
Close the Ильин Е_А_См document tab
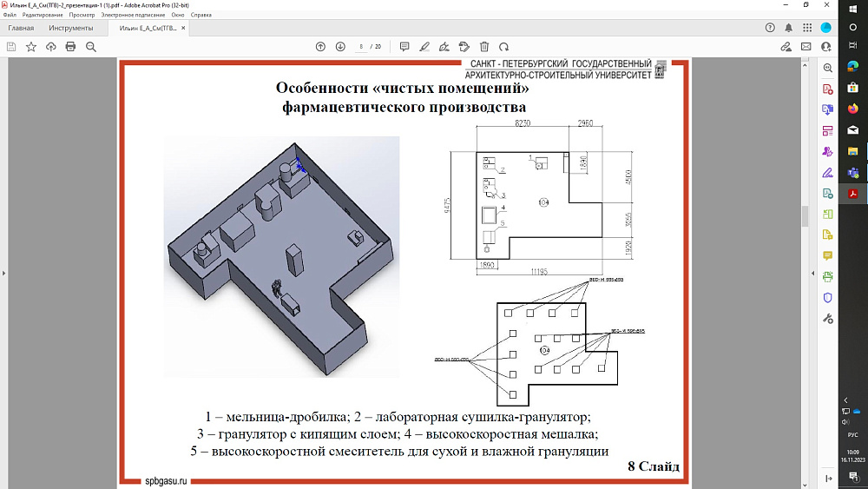tap(183, 28)
